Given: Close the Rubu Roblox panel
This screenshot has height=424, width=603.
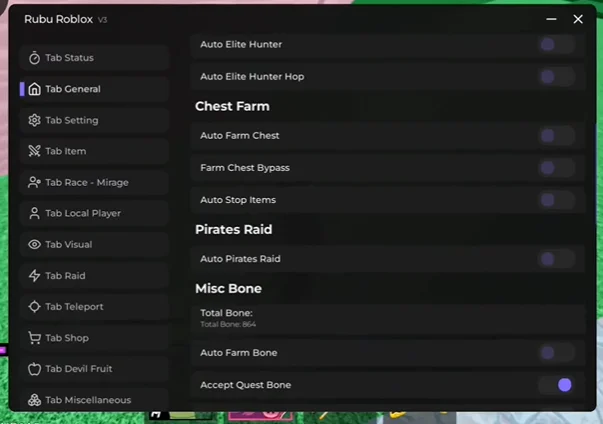Looking at the screenshot, I should tap(578, 19).
